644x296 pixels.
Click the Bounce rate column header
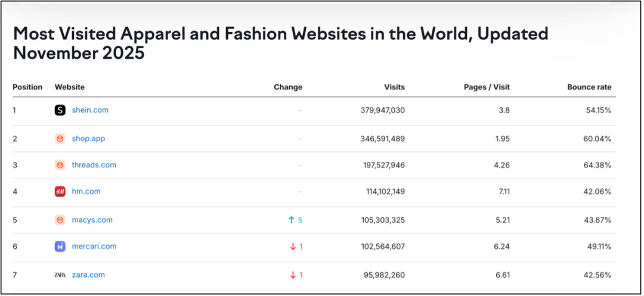[589, 87]
